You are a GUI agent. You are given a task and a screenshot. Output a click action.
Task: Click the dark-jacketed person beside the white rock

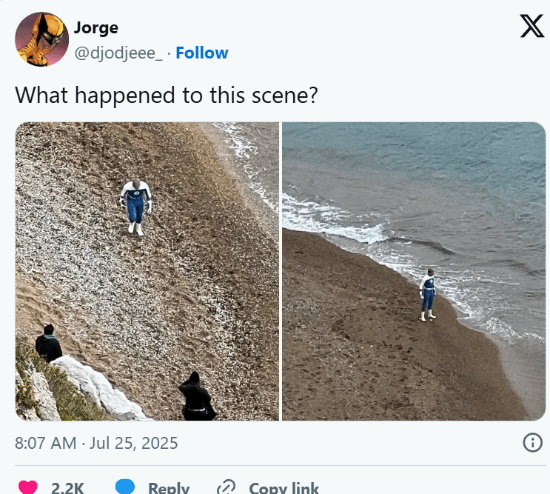click(49, 343)
